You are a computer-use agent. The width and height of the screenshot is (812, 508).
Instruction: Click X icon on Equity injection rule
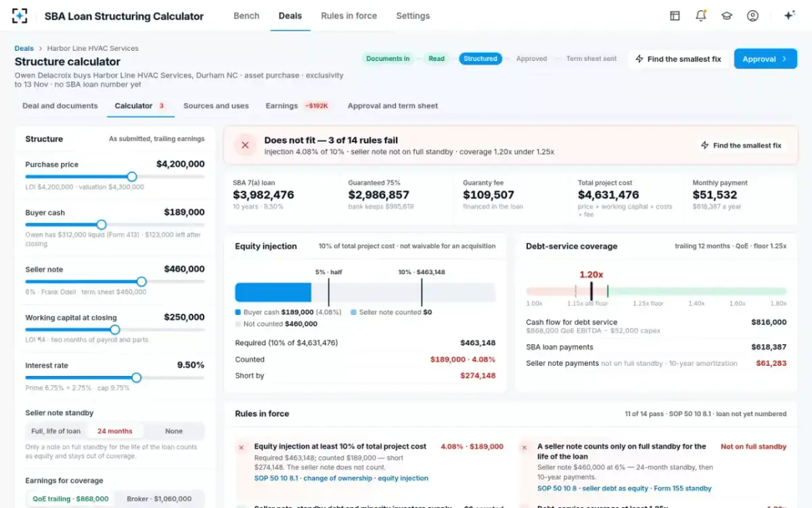click(241, 448)
